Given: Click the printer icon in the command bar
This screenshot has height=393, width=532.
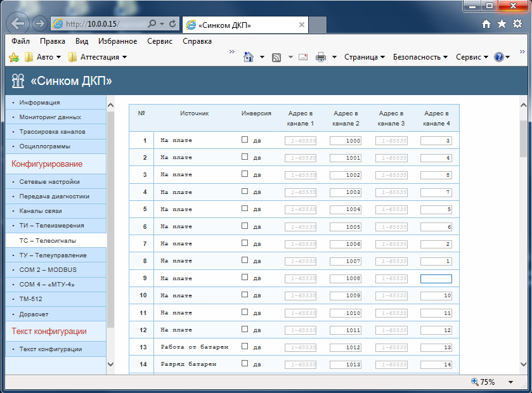Looking at the screenshot, I should click(x=321, y=57).
